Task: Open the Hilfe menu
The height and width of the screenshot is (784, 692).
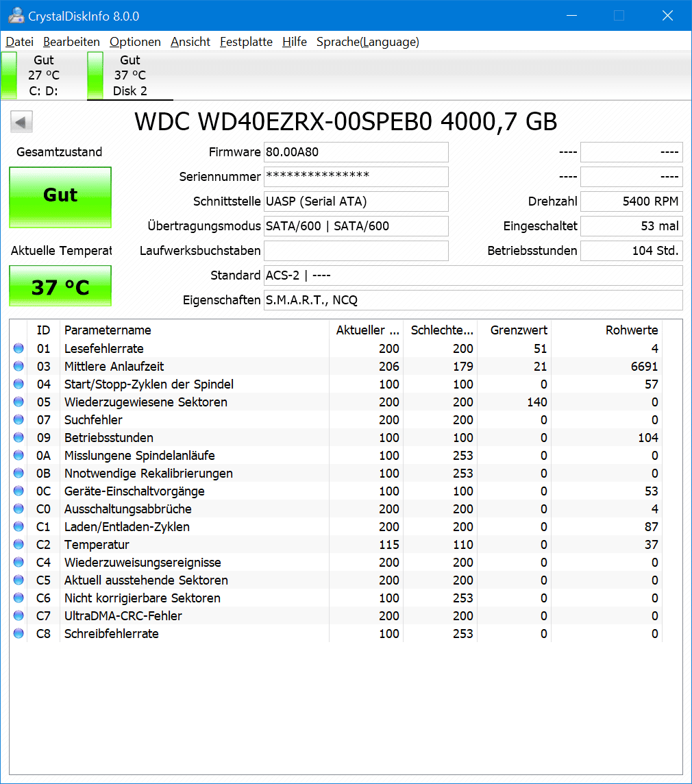Action: [295, 42]
